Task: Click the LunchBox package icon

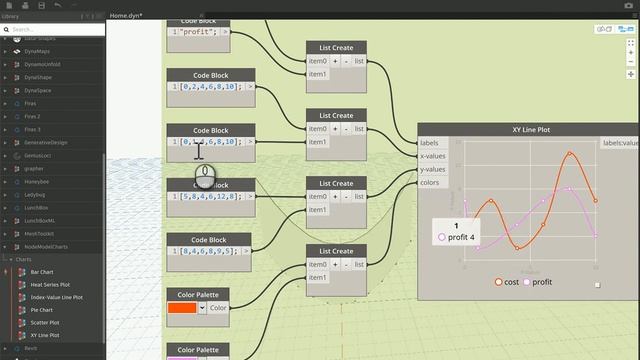Action: pyautogui.click(x=17, y=208)
